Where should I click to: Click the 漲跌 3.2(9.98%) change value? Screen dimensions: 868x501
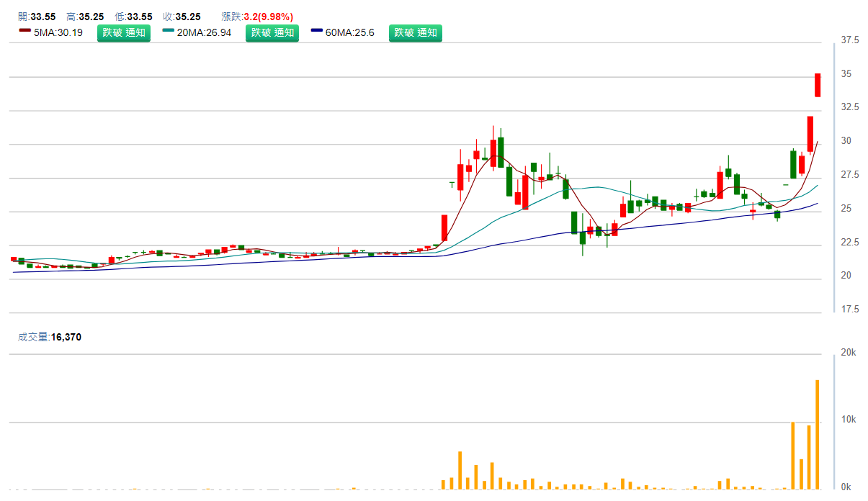point(268,17)
